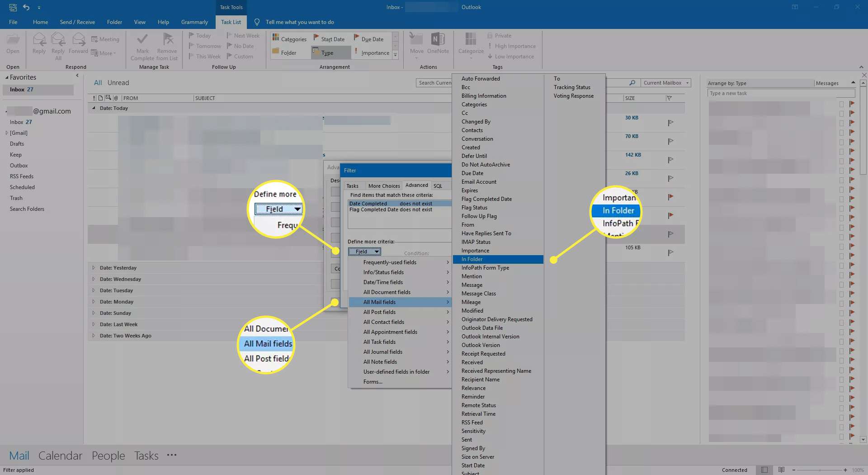Open All Mail fields submenu
868x475 pixels.
[x=400, y=302]
